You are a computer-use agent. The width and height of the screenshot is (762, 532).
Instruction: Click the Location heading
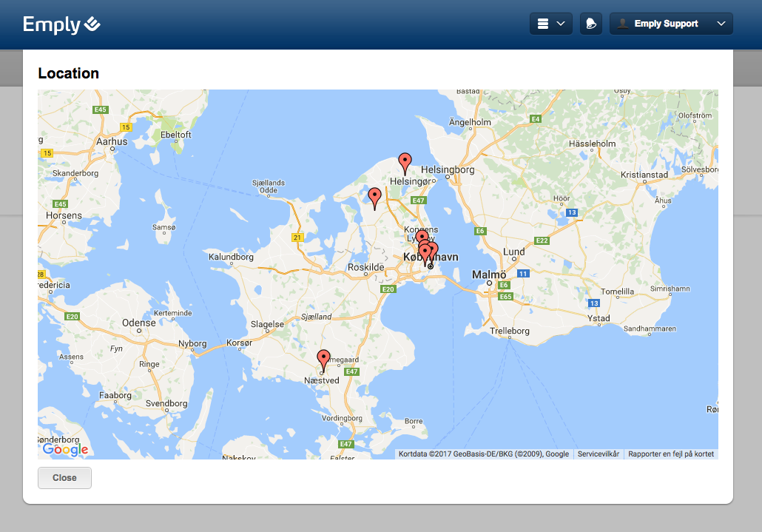pyautogui.click(x=69, y=73)
